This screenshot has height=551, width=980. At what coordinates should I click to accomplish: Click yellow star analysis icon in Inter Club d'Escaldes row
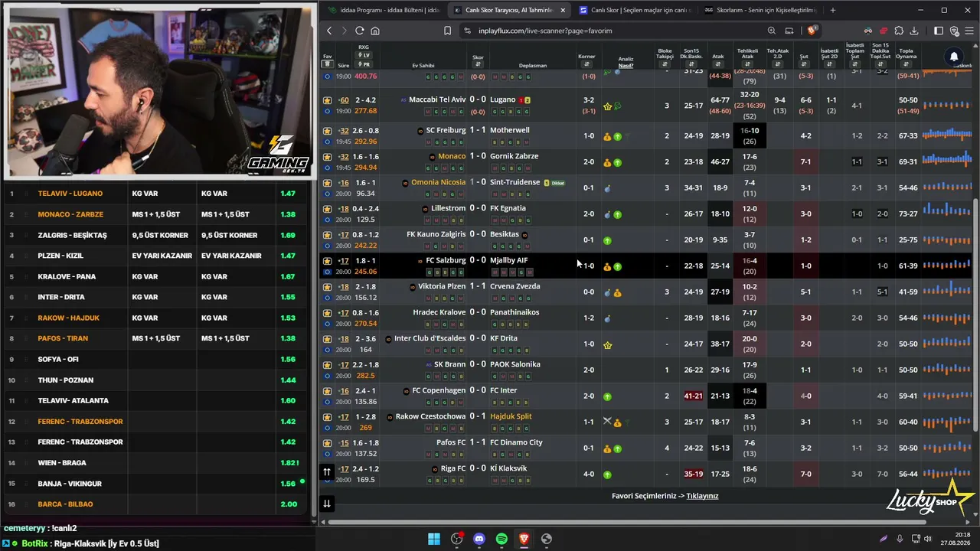[608, 345]
